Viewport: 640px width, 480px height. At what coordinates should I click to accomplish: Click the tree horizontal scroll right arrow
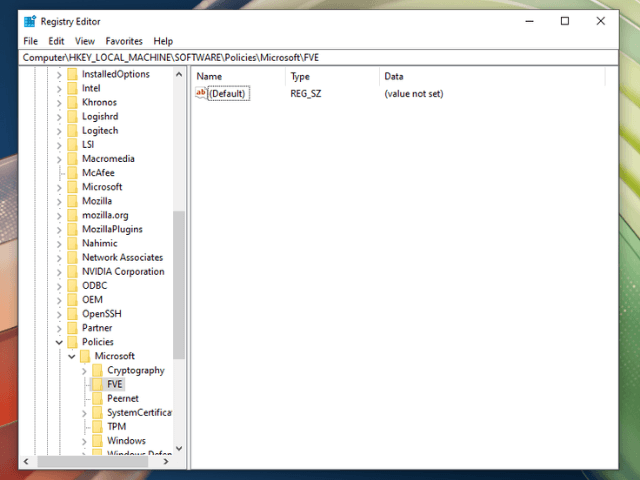coord(166,462)
